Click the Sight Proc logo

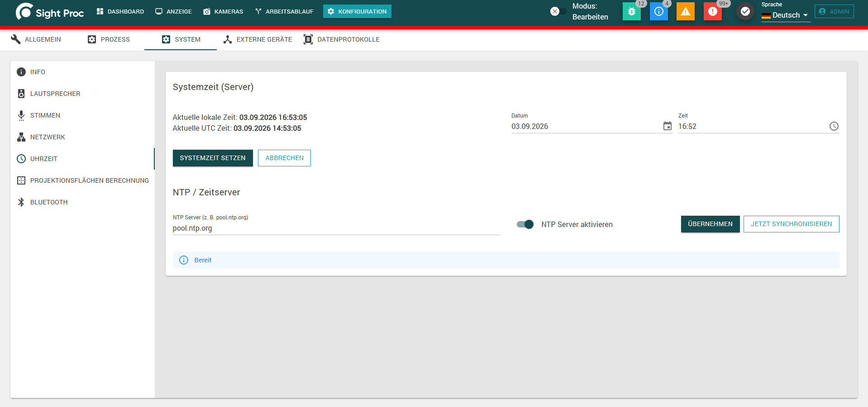(x=50, y=12)
